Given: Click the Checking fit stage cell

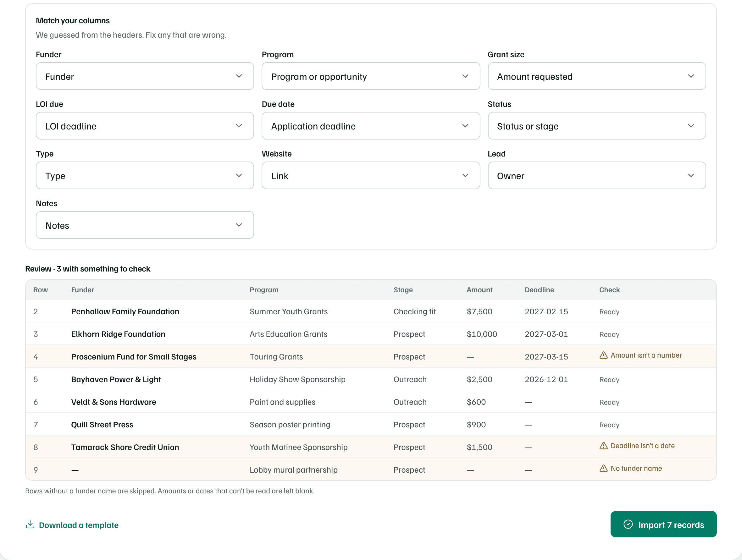Looking at the screenshot, I should coord(414,311).
